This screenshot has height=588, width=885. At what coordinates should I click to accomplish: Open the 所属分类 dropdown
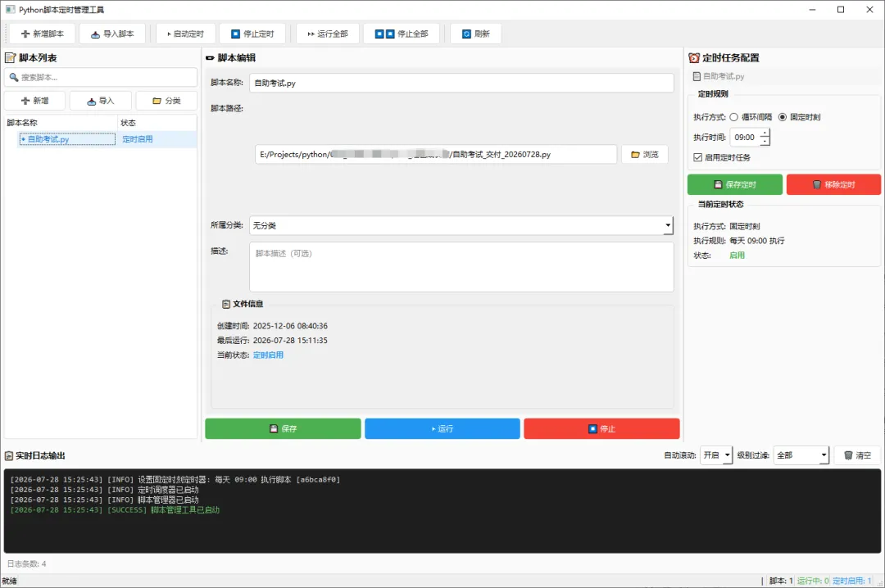tap(461, 226)
